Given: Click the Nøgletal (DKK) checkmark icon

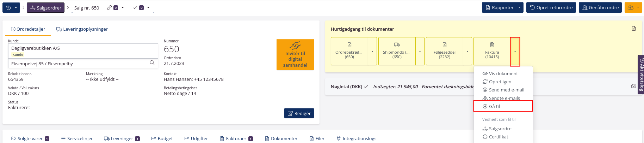Looking at the screenshot, I should click(366, 87).
